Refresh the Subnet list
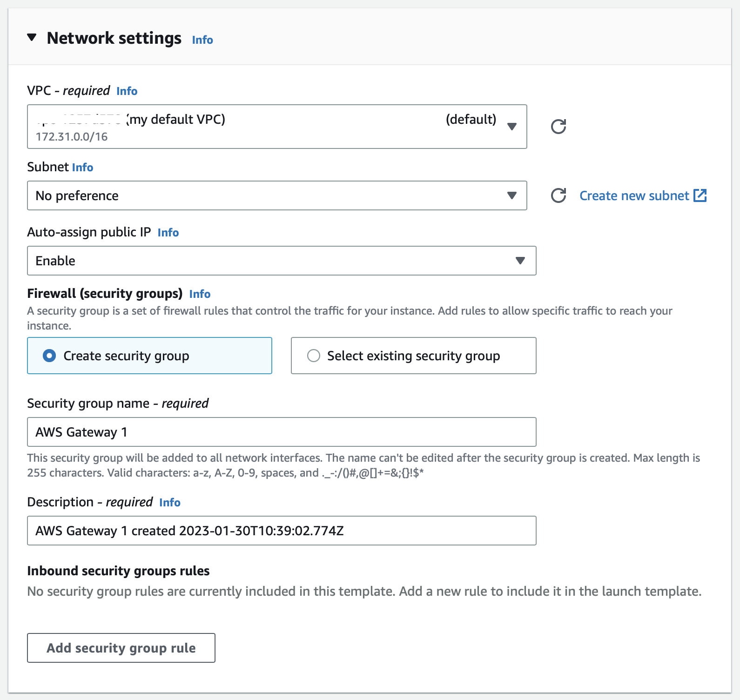Screen dimensions: 740x700 click(x=558, y=195)
